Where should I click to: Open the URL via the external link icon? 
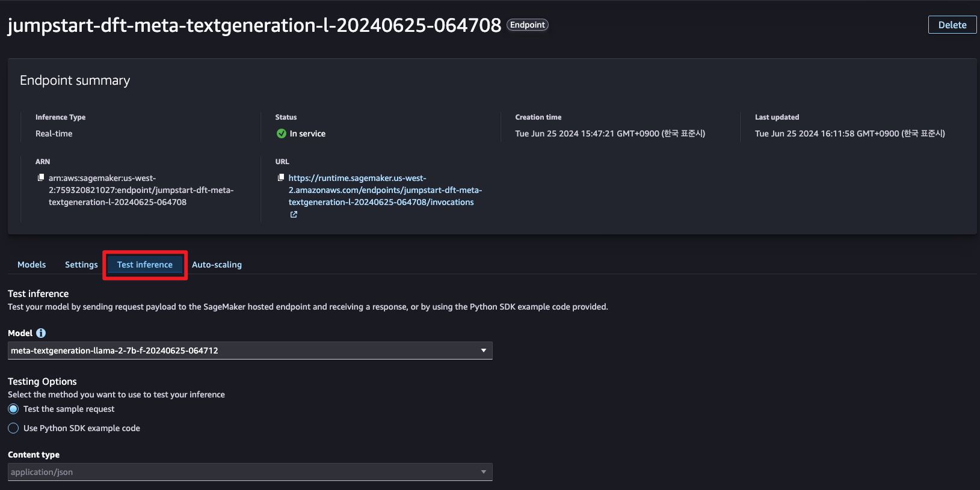pos(294,215)
